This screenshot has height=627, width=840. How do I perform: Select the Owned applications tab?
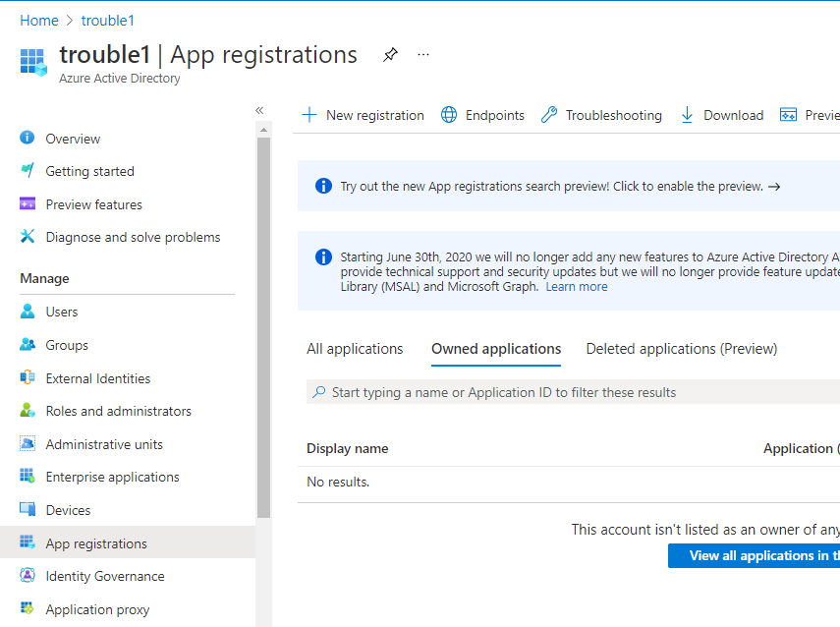click(496, 349)
